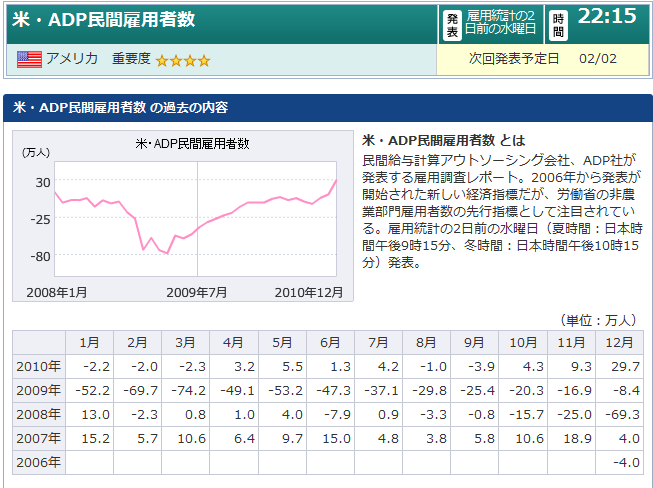Screen dimensions: 653x488
Task: Click the 2009年 row header
Action: point(39,391)
